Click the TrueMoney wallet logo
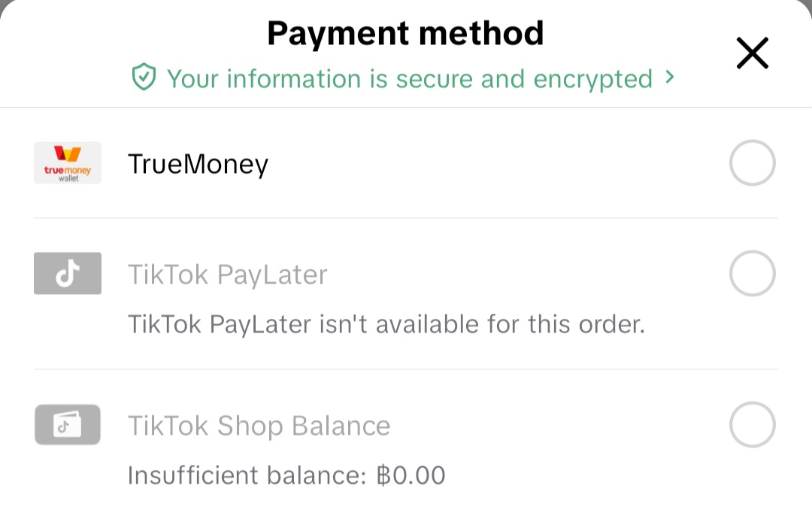The height and width of the screenshot is (516, 812). pyautogui.click(x=68, y=162)
